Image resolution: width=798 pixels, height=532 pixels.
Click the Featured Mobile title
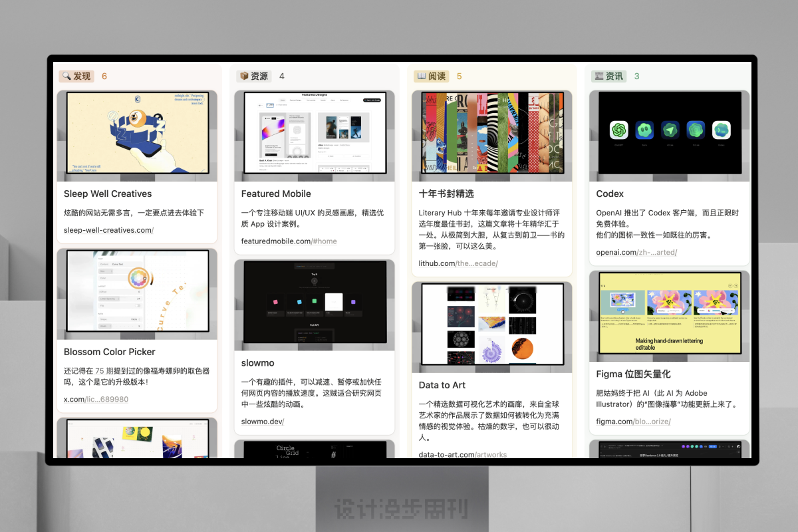(276, 194)
